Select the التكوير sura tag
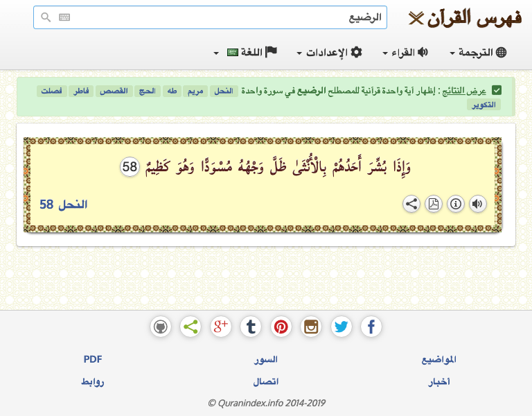Image resolution: width=532 pixels, height=416 pixels. click(484, 105)
